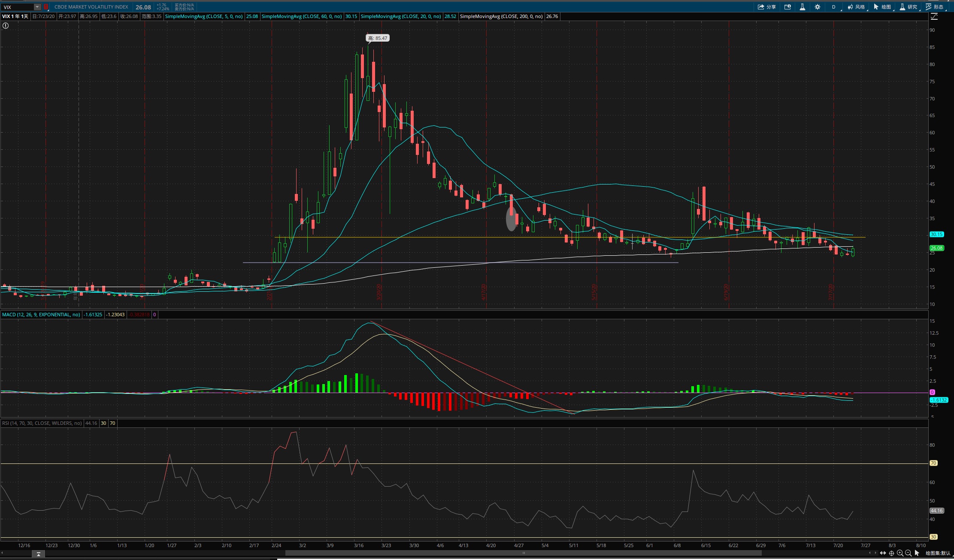Click the 范围:3.35 range value in header

tap(151, 16)
